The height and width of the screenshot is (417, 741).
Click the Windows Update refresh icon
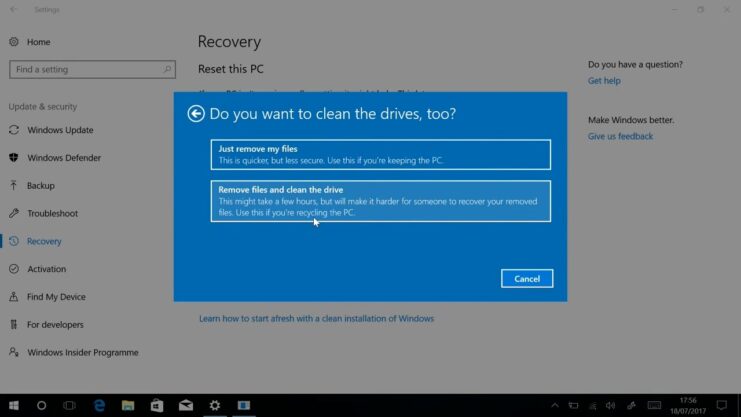click(x=14, y=130)
